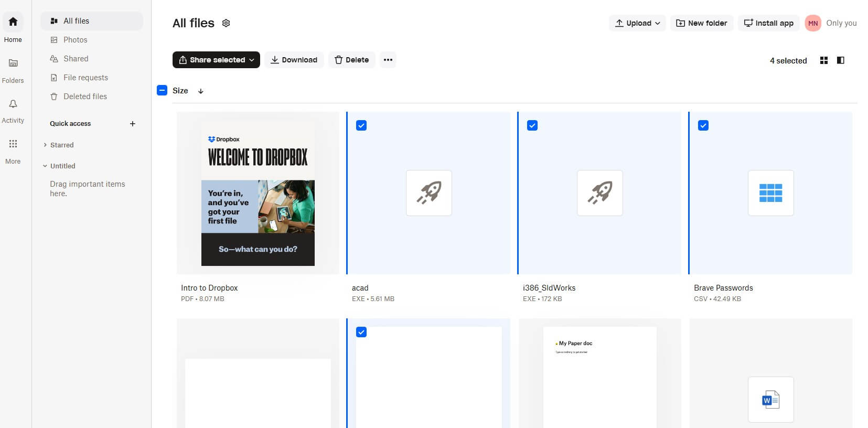Open the Intro to Dropbox thumbnail
The height and width of the screenshot is (428, 868).
[258, 193]
